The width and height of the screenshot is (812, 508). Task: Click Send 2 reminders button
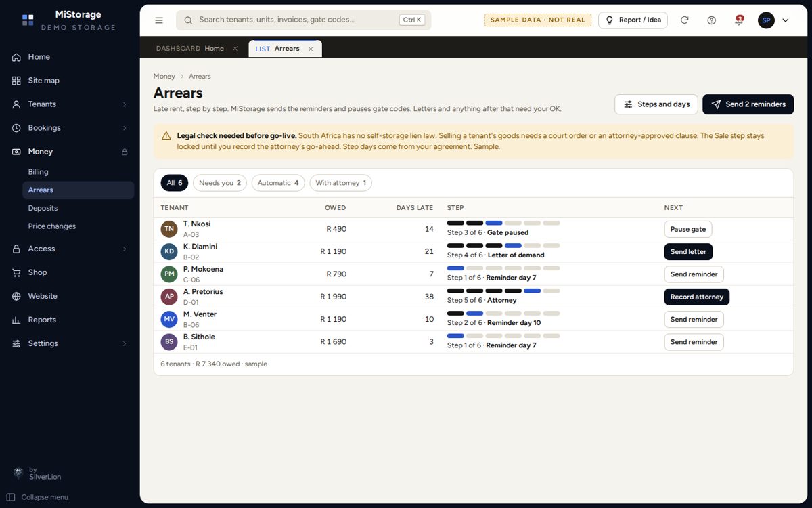748,104
